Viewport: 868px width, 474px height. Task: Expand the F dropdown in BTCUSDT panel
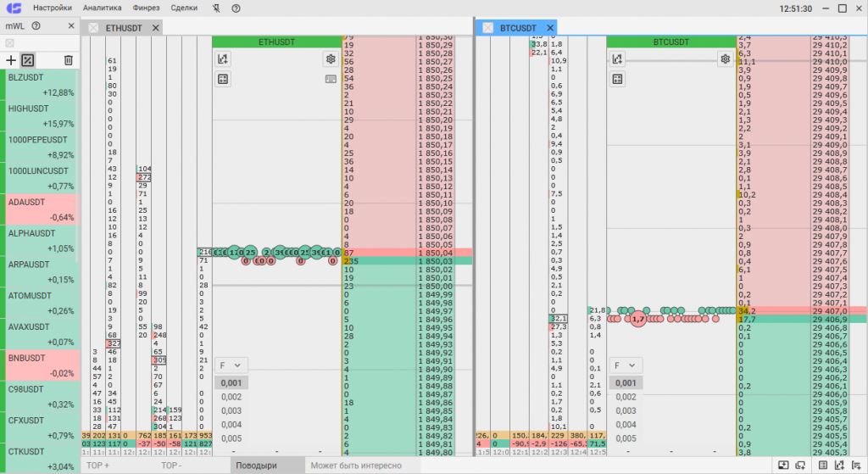point(624,365)
